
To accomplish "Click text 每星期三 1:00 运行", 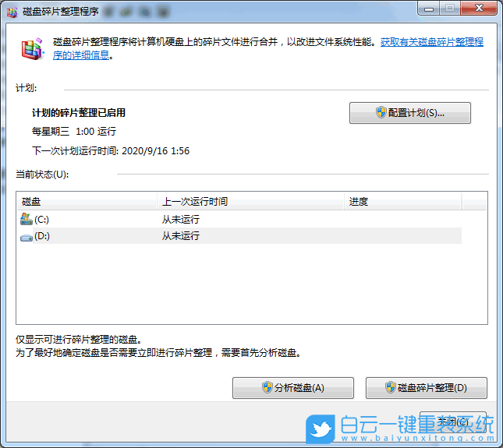I will pyautogui.click(x=74, y=132).
